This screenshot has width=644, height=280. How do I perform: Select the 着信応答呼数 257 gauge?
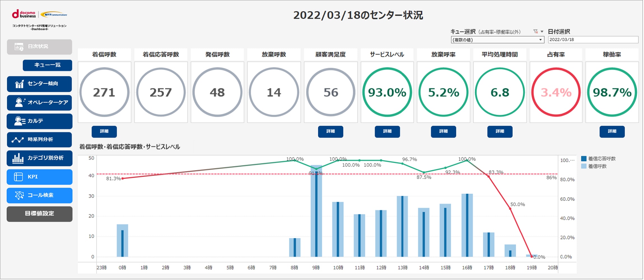pos(161,92)
